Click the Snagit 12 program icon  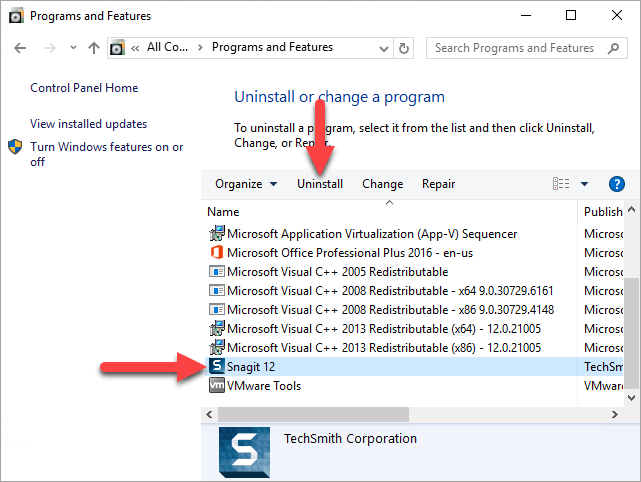tap(216, 367)
